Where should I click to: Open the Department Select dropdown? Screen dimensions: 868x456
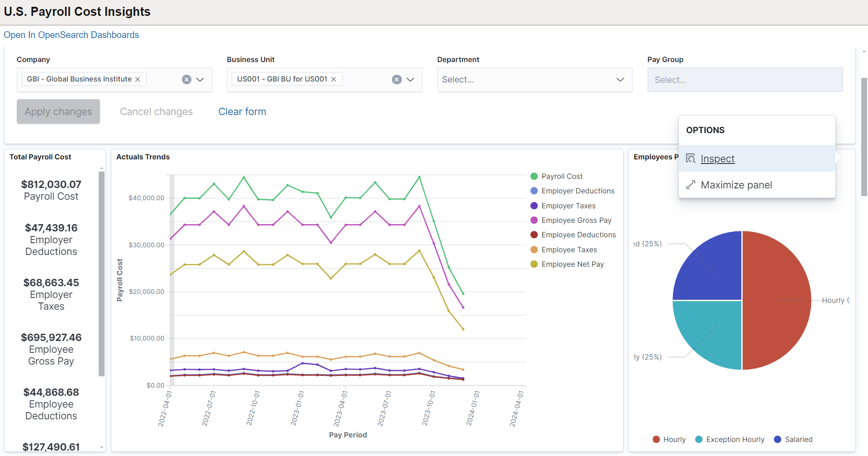coord(534,80)
